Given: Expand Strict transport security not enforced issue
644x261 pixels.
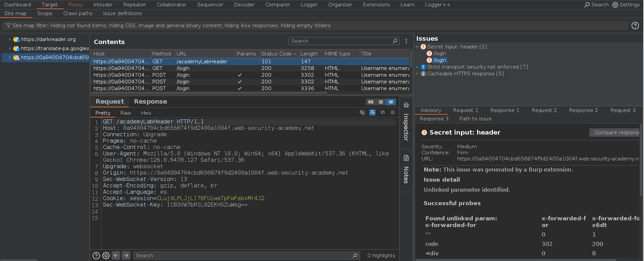Looking at the screenshot, I should 418,67.
